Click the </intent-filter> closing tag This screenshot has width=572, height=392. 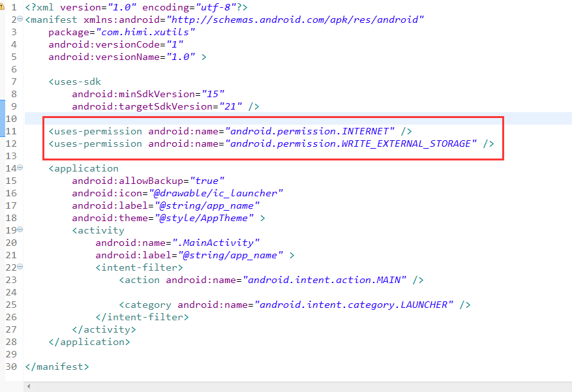tap(142, 317)
